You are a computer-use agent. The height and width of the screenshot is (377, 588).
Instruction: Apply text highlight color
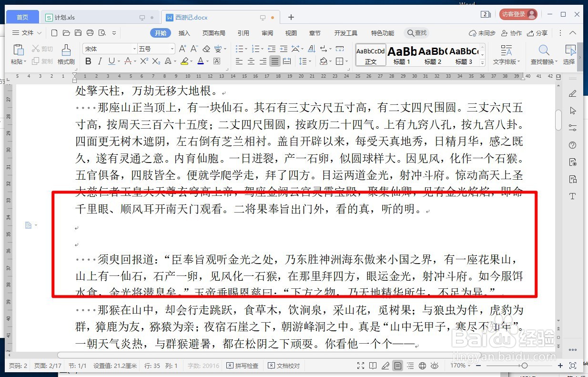(183, 61)
